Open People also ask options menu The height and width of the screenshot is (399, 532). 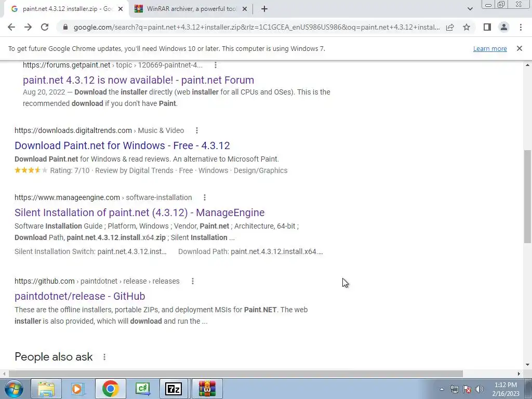(x=104, y=357)
